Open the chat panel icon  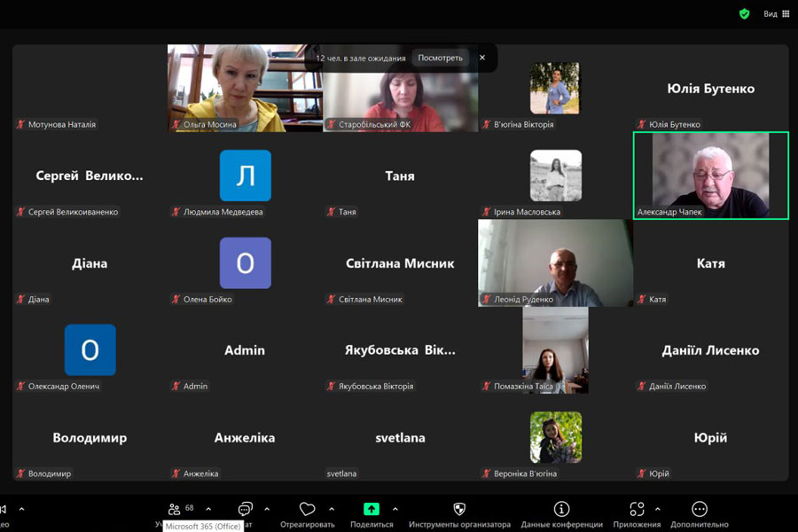tap(246, 509)
